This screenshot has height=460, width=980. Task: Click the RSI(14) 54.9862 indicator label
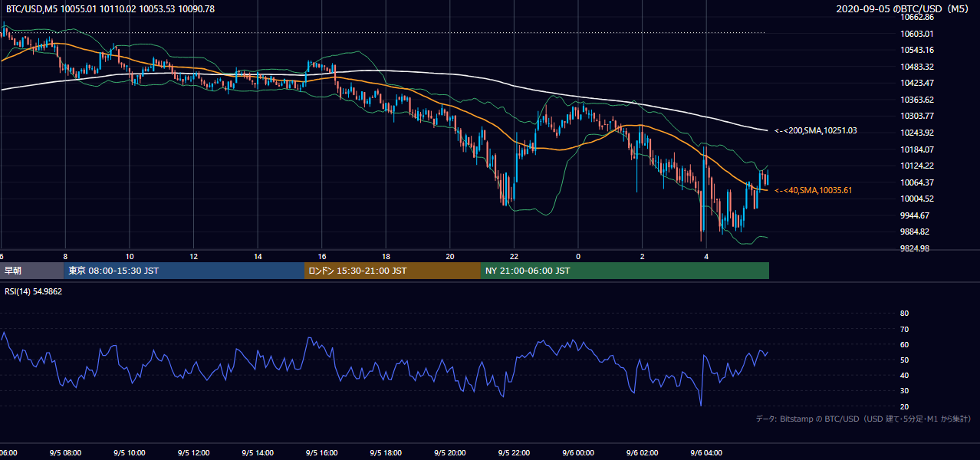[35, 291]
